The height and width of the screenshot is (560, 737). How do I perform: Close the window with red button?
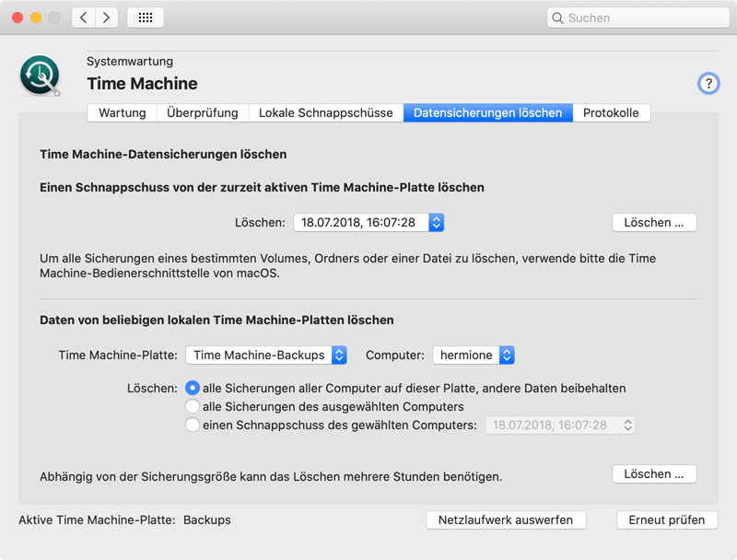(x=18, y=17)
